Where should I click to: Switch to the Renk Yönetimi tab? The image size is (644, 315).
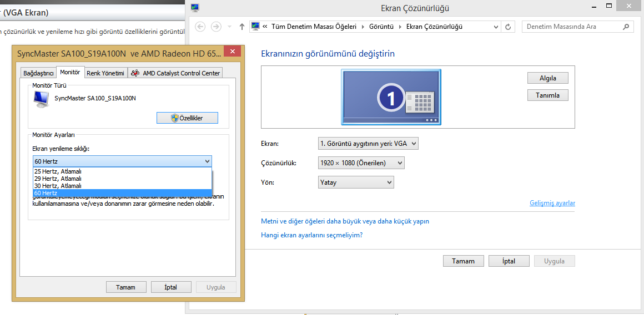105,73
